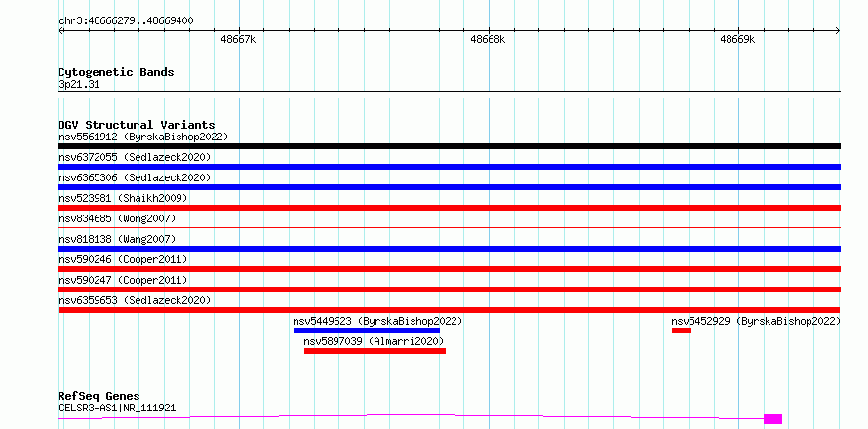Click nsv523981 (Shaikh2009) label
This screenshot has height=429, width=868.
click(x=123, y=198)
